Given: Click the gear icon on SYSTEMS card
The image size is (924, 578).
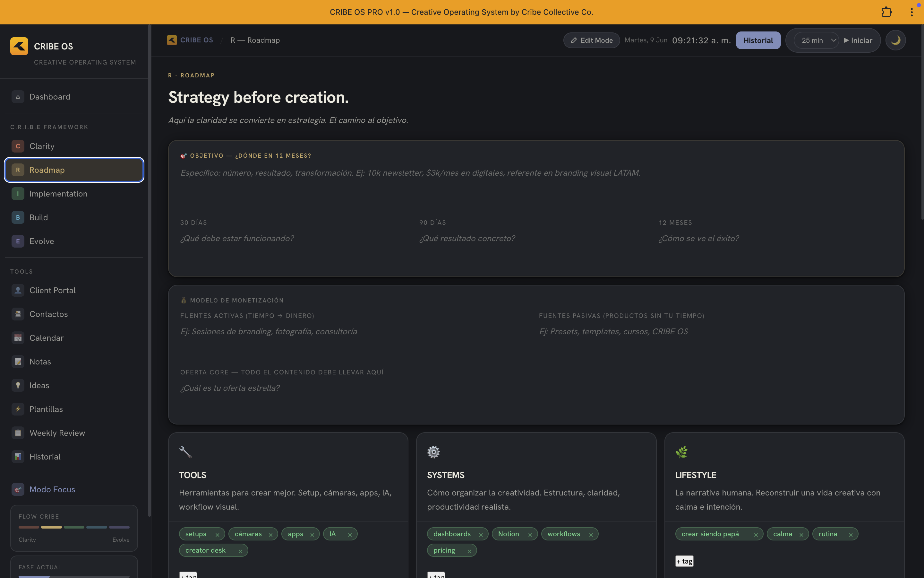Looking at the screenshot, I should click(x=433, y=452).
